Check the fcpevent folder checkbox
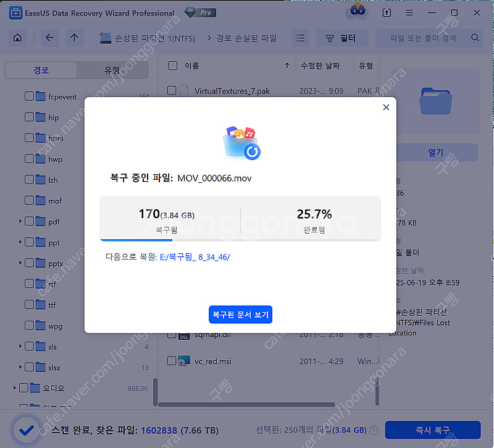The height and width of the screenshot is (448, 494). [29, 96]
